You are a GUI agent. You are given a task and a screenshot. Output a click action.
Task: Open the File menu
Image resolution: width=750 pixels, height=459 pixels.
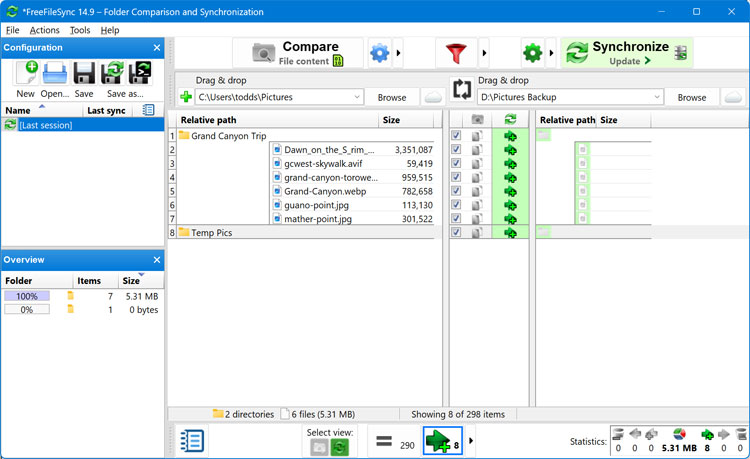[x=12, y=30]
